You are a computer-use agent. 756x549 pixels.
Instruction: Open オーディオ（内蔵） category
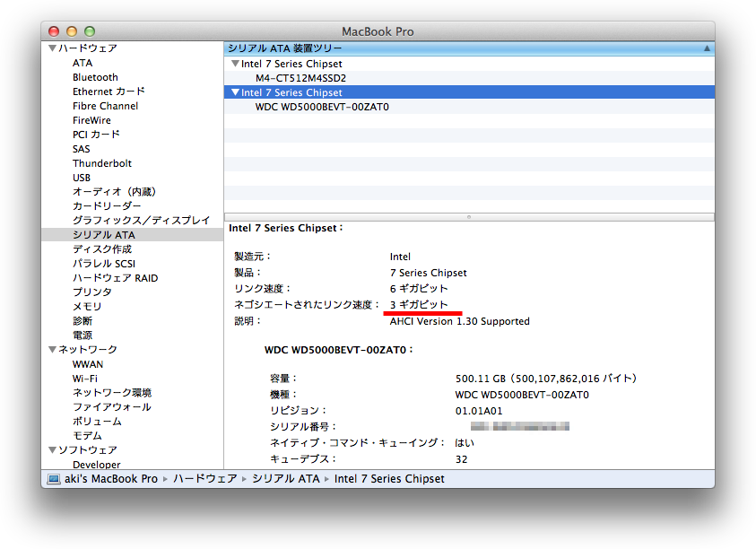tap(114, 192)
